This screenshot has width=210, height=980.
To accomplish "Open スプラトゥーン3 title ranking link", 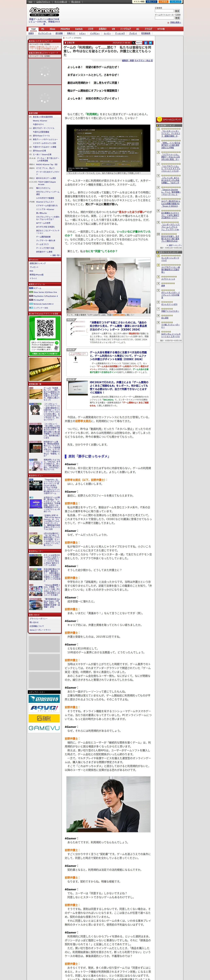I will click(168, 279).
